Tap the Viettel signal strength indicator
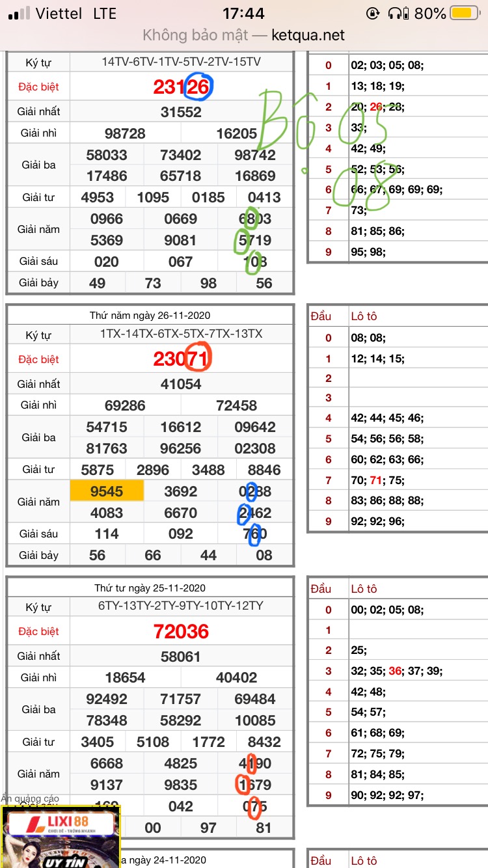Image resolution: width=488 pixels, height=868 pixels. pos(19,13)
